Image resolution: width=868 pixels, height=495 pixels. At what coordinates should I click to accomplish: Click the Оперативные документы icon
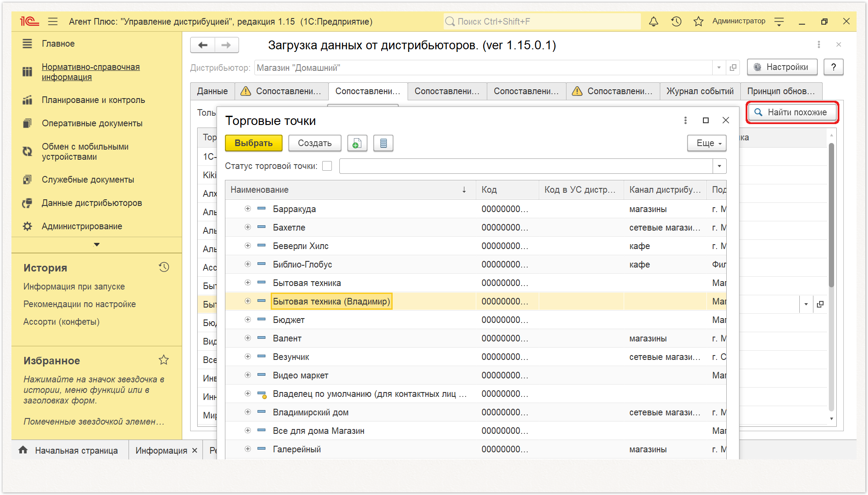(x=27, y=123)
